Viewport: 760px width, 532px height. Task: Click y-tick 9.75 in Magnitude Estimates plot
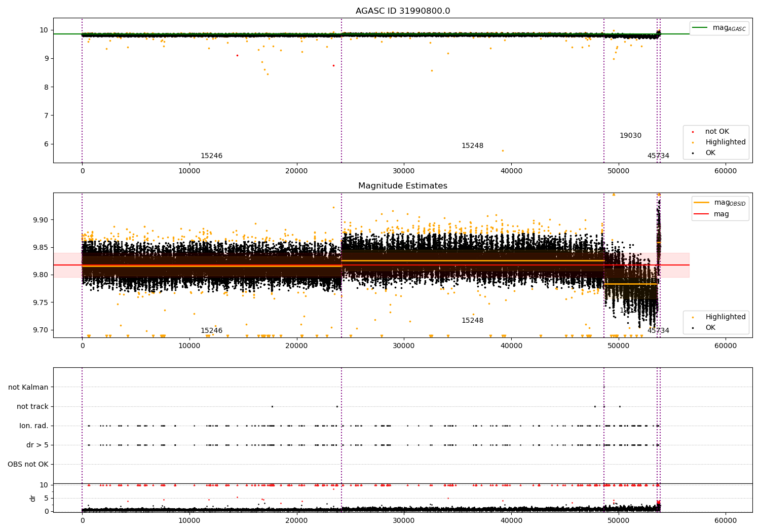41,303
